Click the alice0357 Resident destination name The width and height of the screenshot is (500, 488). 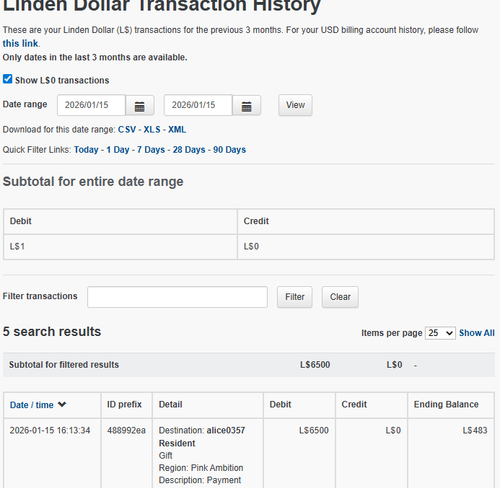tap(202, 437)
